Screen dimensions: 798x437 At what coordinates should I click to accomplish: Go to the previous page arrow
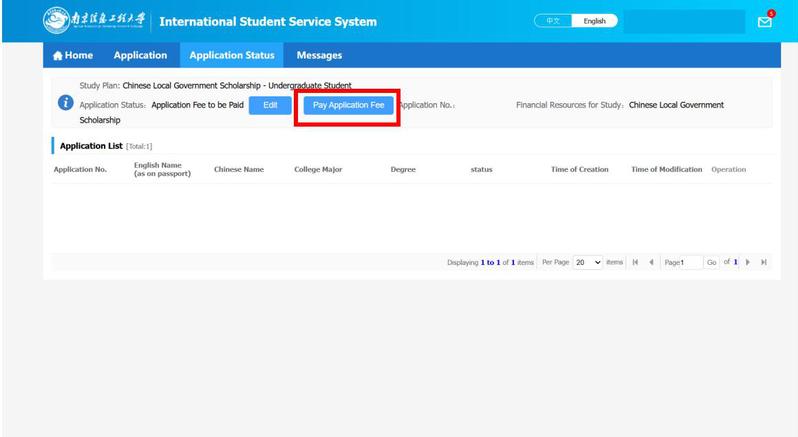[651, 262]
